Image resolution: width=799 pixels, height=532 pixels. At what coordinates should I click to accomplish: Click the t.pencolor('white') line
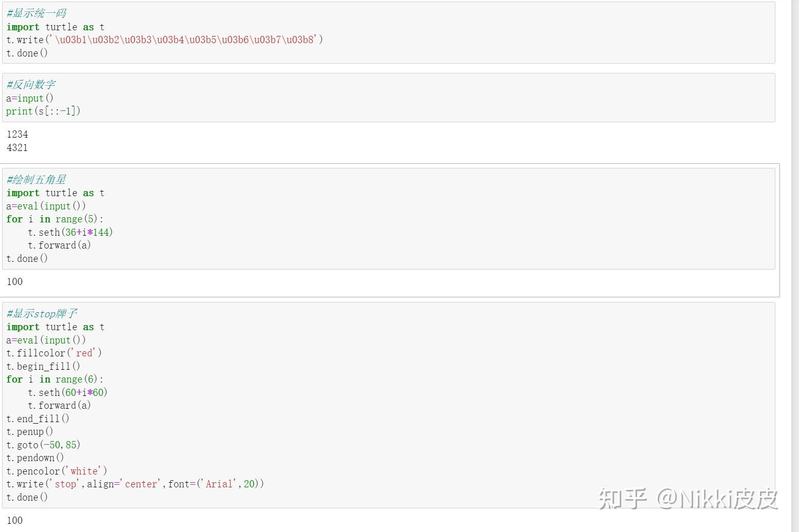coord(57,471)
